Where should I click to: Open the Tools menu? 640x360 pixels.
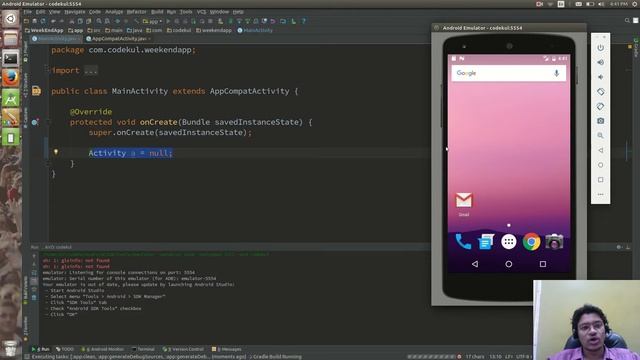coord(186,12)
